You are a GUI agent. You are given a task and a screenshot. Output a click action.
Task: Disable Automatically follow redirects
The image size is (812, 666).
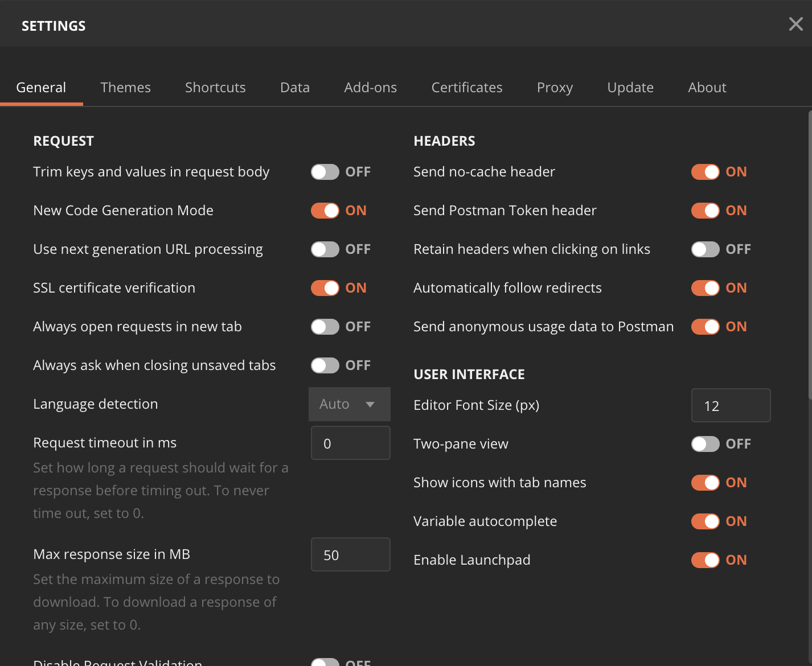[704, 287]
